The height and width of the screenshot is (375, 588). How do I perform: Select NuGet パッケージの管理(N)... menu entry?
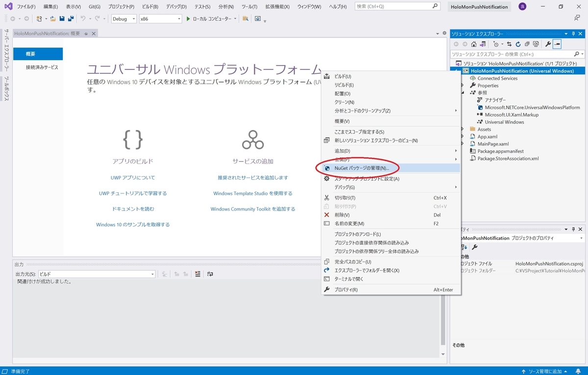[391, 168]
